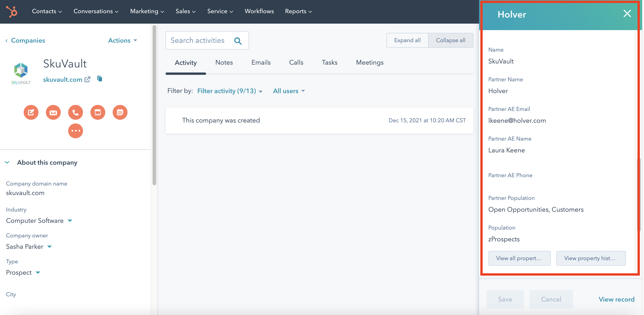644x315 pixels.
Task: Click the SkuVault company logo
Action: coord(21,73)
